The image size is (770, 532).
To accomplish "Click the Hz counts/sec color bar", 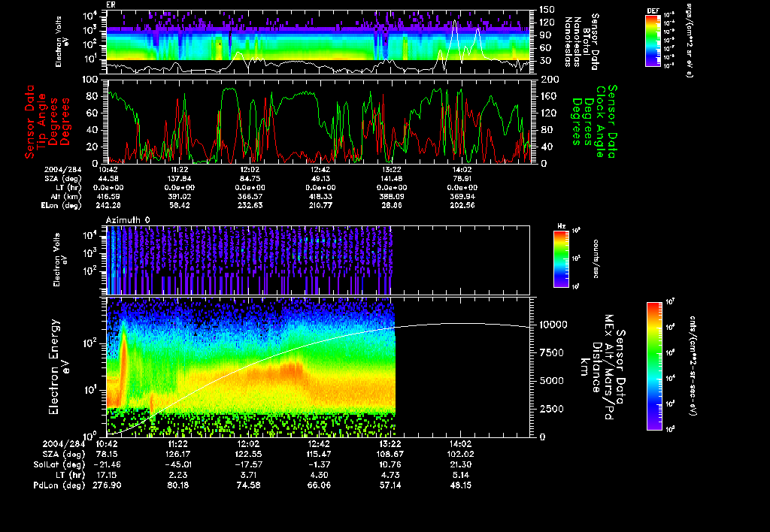I will pos(561,258).
